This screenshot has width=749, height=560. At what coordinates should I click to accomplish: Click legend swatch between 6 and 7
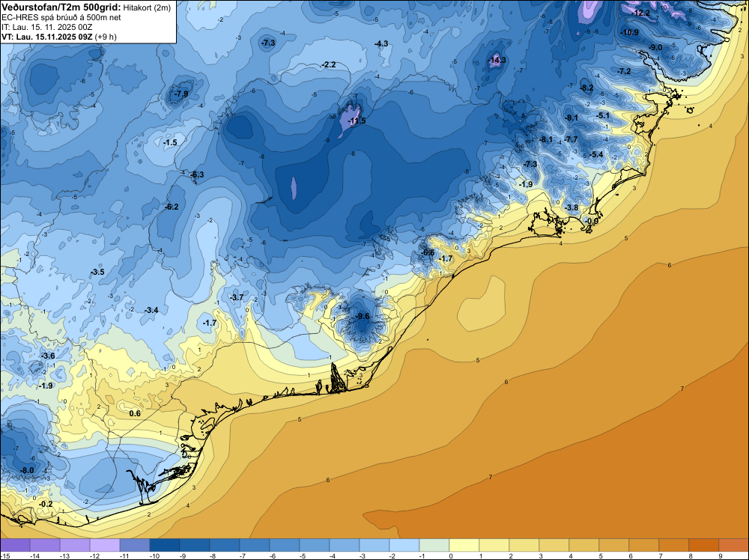tap(644, 545)
